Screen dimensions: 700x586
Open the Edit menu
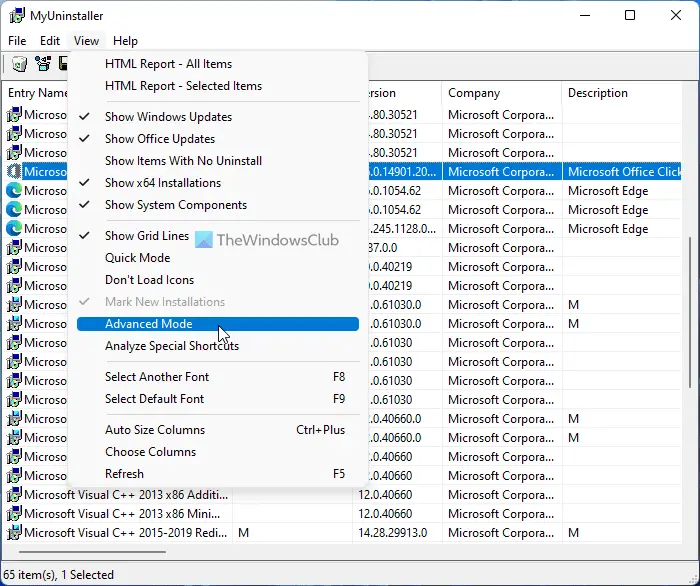pos(50,41)
